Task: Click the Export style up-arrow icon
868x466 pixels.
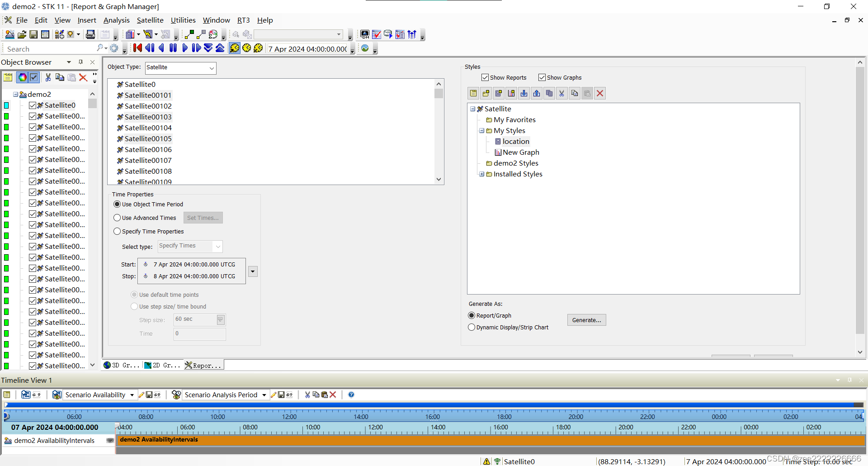Action: pyautogui.click(x=537, y=93)
